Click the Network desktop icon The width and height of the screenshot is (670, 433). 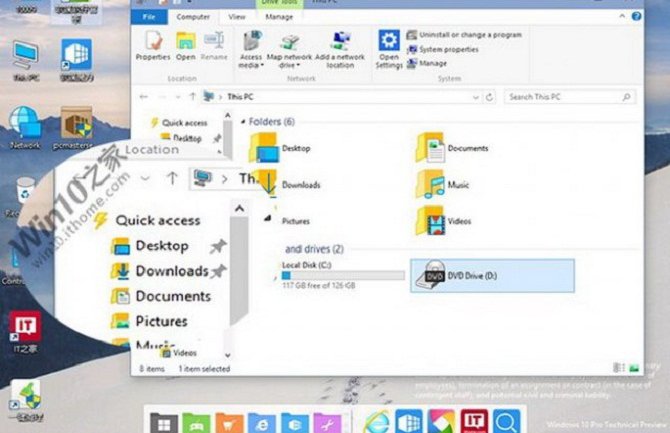coord(25,127)
